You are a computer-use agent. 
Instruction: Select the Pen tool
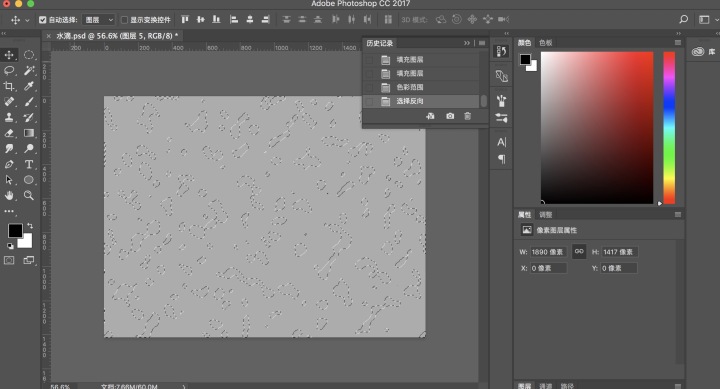point(9,164)
